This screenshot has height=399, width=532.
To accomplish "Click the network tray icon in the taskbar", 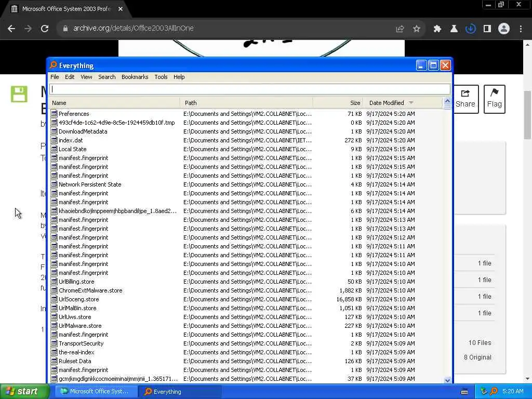I will pyautogui.click(x=484, y=391).
